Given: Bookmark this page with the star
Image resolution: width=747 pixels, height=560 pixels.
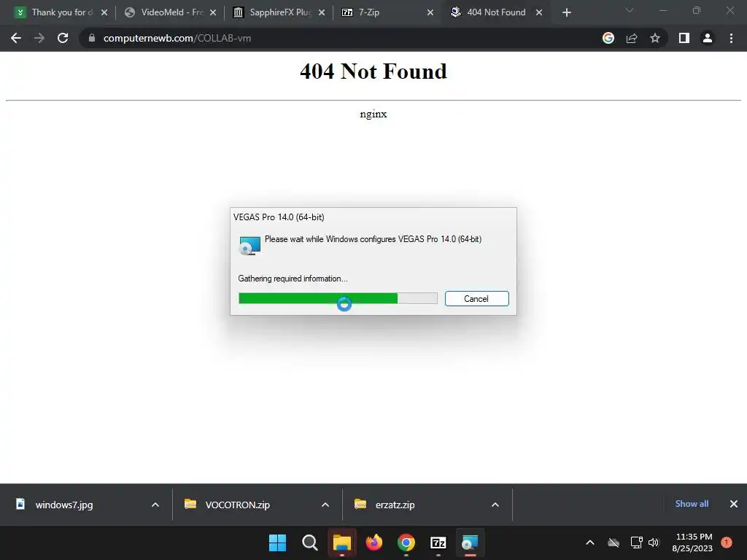Looking at the screenshot, I should [x=655, y=38].
